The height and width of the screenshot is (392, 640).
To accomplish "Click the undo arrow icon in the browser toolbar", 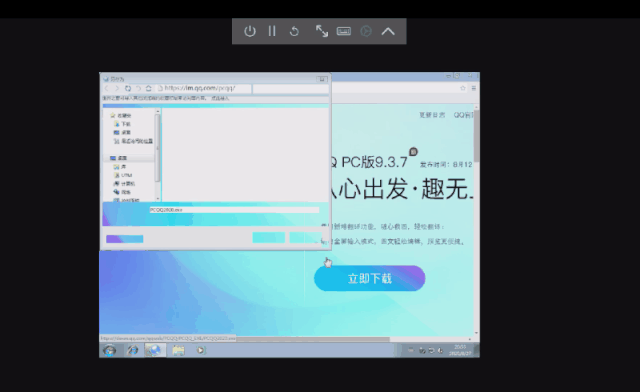I will click(138, 88).
